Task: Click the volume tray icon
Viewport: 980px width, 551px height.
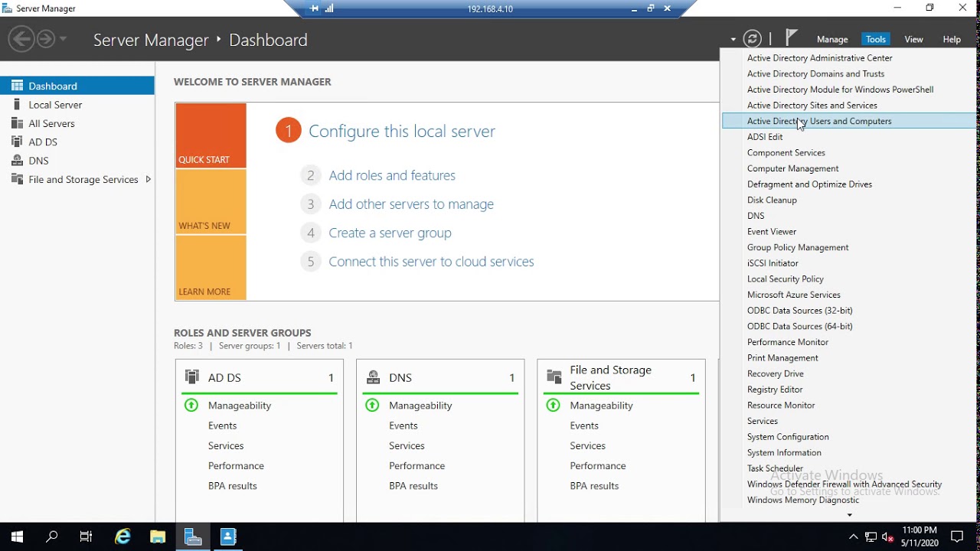Action: click(x=888, y=536)
